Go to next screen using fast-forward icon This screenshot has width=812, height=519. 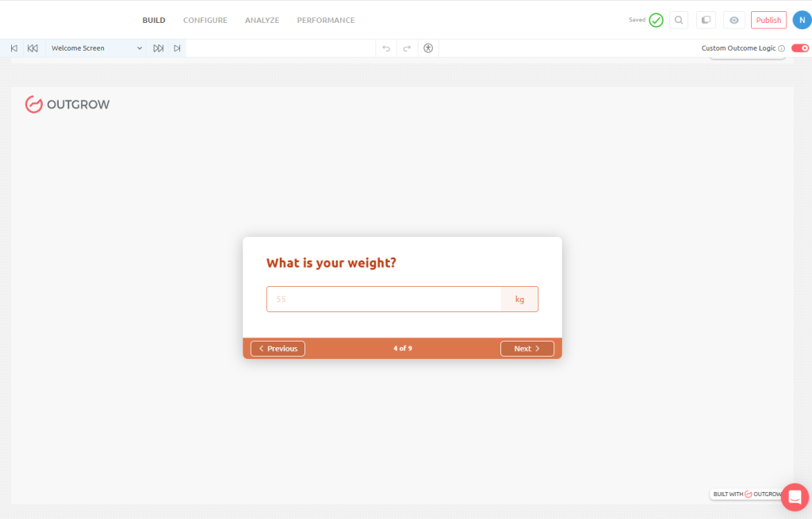[159, 48]
